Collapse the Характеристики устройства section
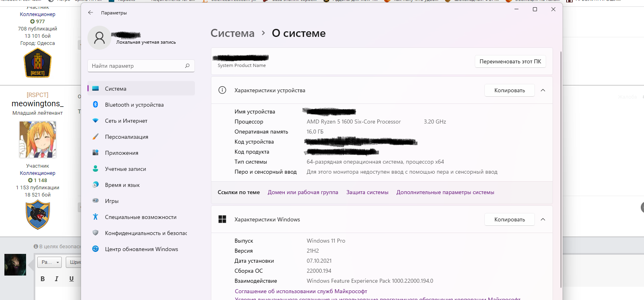Image resolution: width=644 pixels, height=300 pixels. [543, 90]
